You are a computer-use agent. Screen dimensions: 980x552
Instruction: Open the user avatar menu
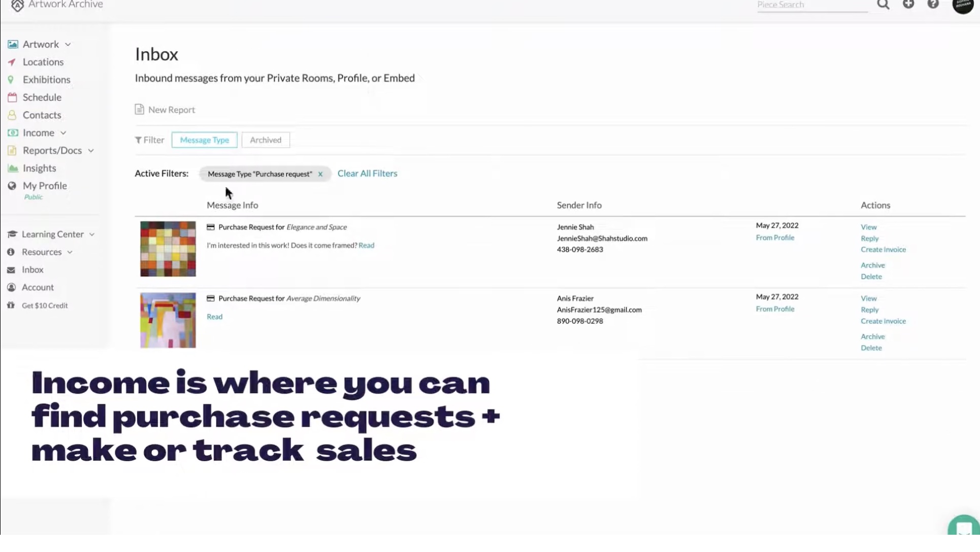click(x=963, y=5)
